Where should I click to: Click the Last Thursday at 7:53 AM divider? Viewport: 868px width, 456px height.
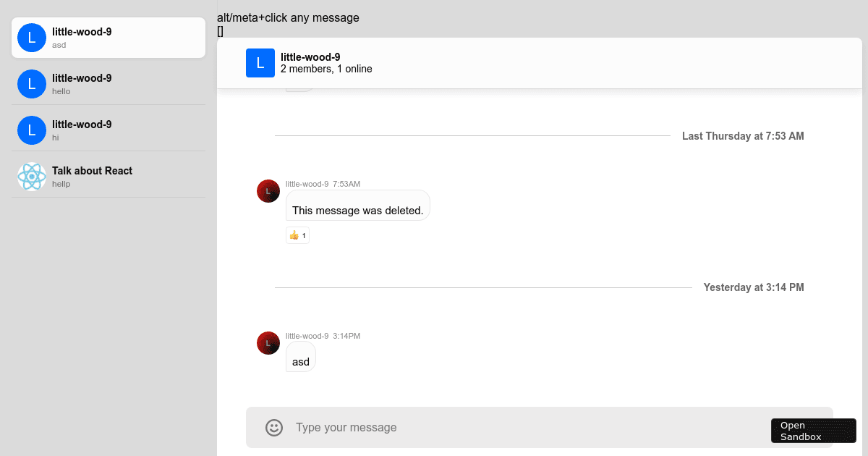click(743, 136)
